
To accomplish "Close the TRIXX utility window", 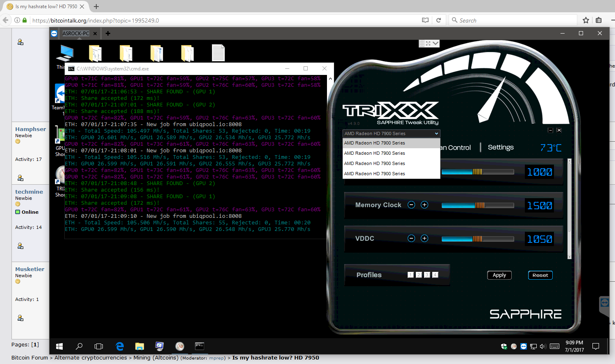I will click(x=559, y=130).
